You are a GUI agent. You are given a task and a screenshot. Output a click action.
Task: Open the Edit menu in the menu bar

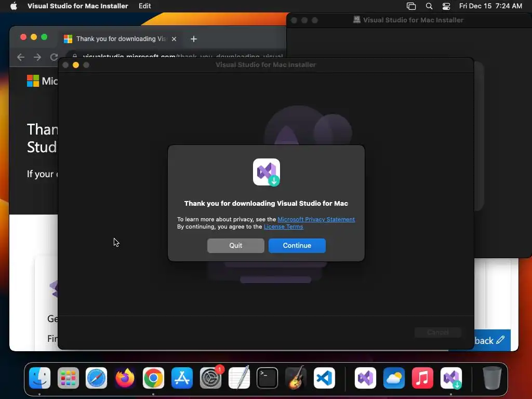click(144, 6)
